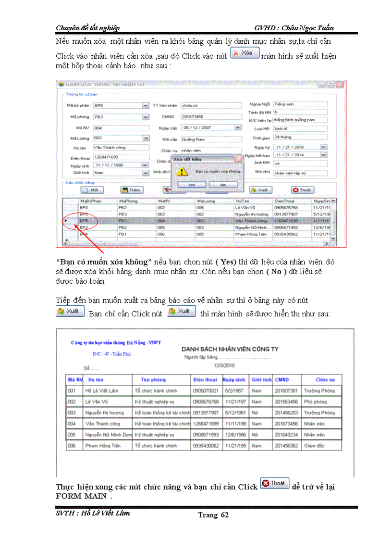The image size is (392, 540).
Task: Open the Ngày cấp date picker dropdown
Action: point(238,126)
